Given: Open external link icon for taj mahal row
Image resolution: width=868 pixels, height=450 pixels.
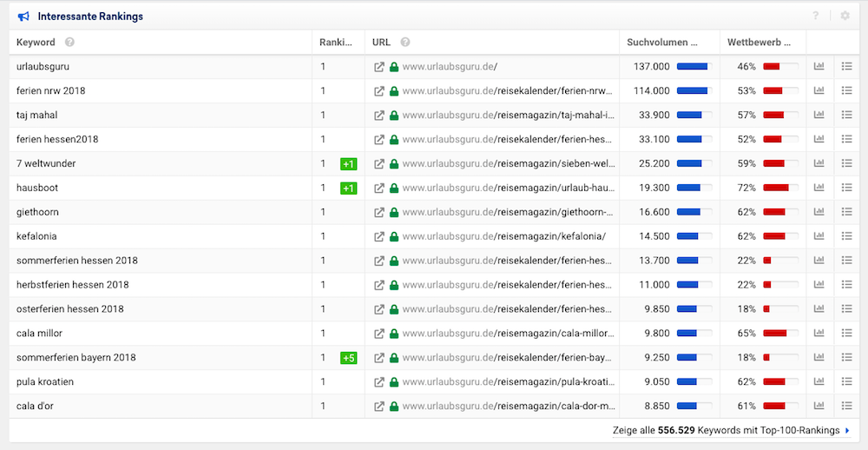Looking at the screenshot, I should [379, 116].
